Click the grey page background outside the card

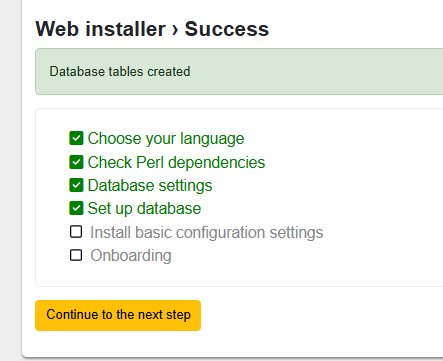click(x=10, y=180)
